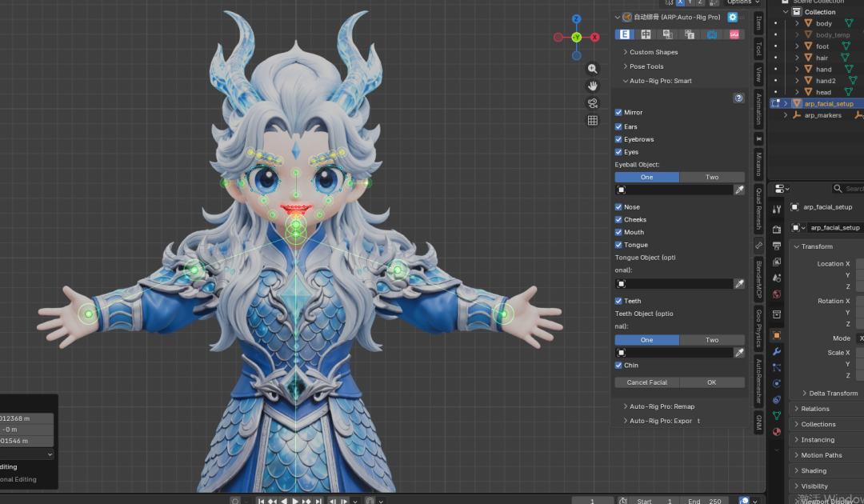Uncheck the Nose checkbox
This screenshot has width=864, height=504.
(618, 207)
